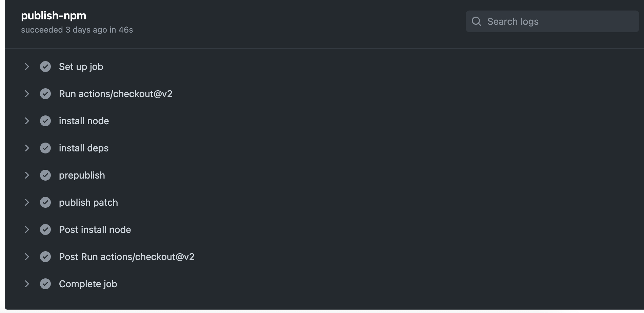The height and width of the screenshot is (313, 644).
Task: Click the success check icon beside install node
Action: point(45,121)
